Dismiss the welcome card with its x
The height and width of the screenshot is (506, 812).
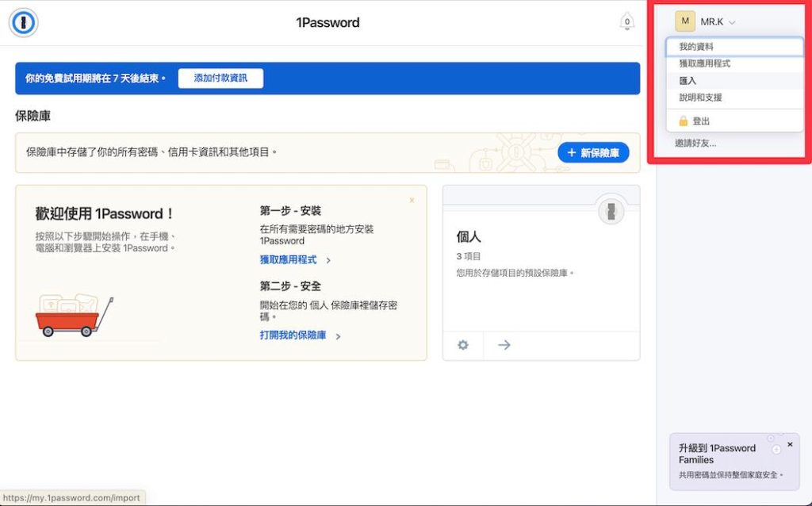point(412,200)
